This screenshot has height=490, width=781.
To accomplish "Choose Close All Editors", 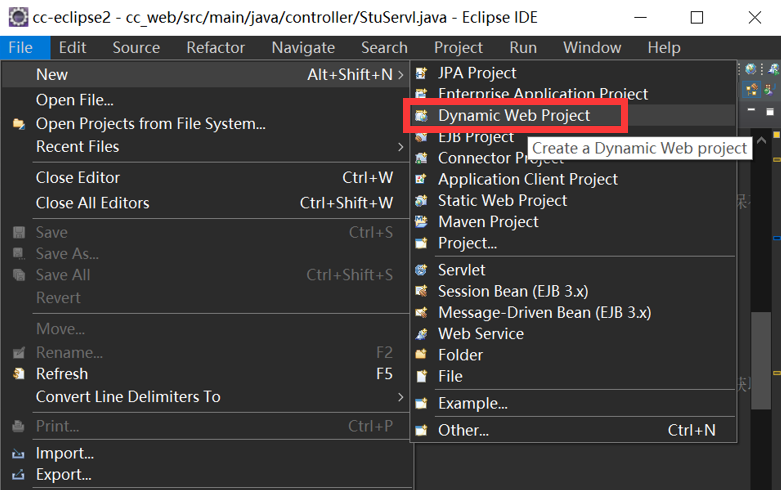I will tap(92, 203).
